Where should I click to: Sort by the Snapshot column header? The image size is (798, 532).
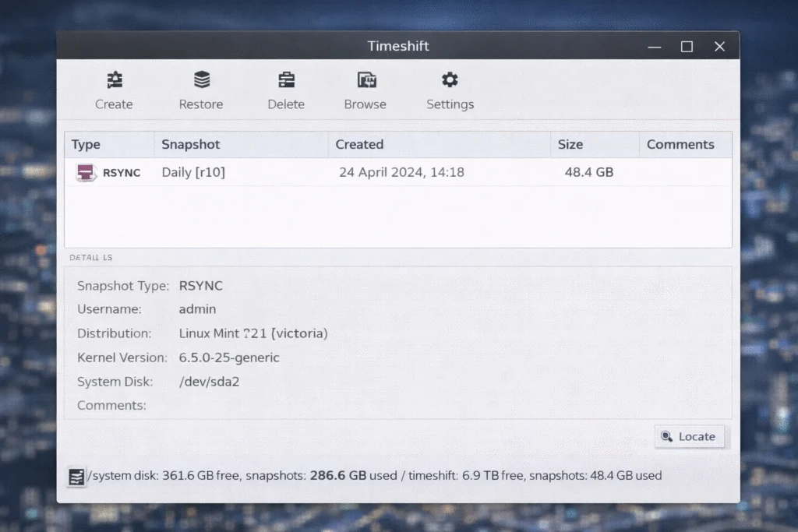(242, 144)
